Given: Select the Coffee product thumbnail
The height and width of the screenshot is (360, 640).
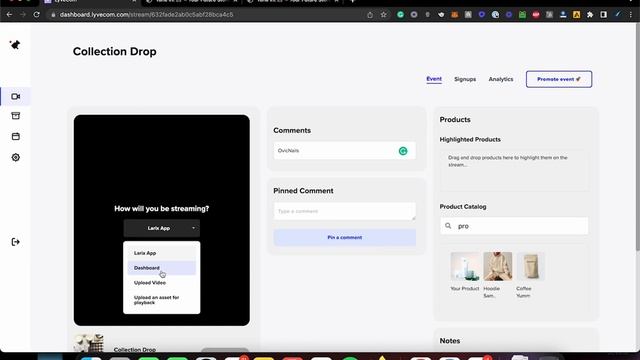Looking at the screenshot, I should click(531, 266).
